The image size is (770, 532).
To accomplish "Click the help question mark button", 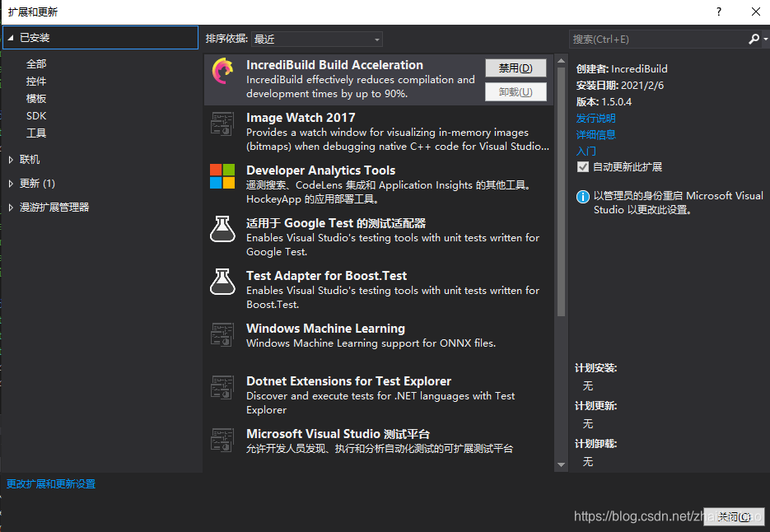I will point(719,12).
